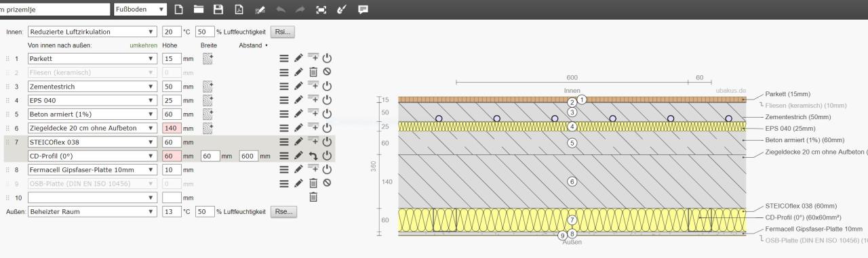Image resolution: width=868 pixels, height=258 pixels.
Task: Export to PDF from the top toolbar
Action: point(239,9)
